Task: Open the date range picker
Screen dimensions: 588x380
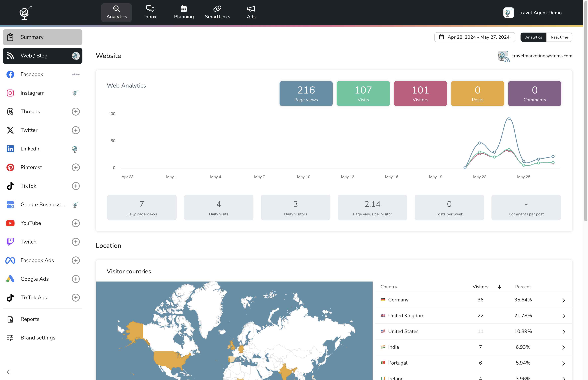Action: coord(474,37)
